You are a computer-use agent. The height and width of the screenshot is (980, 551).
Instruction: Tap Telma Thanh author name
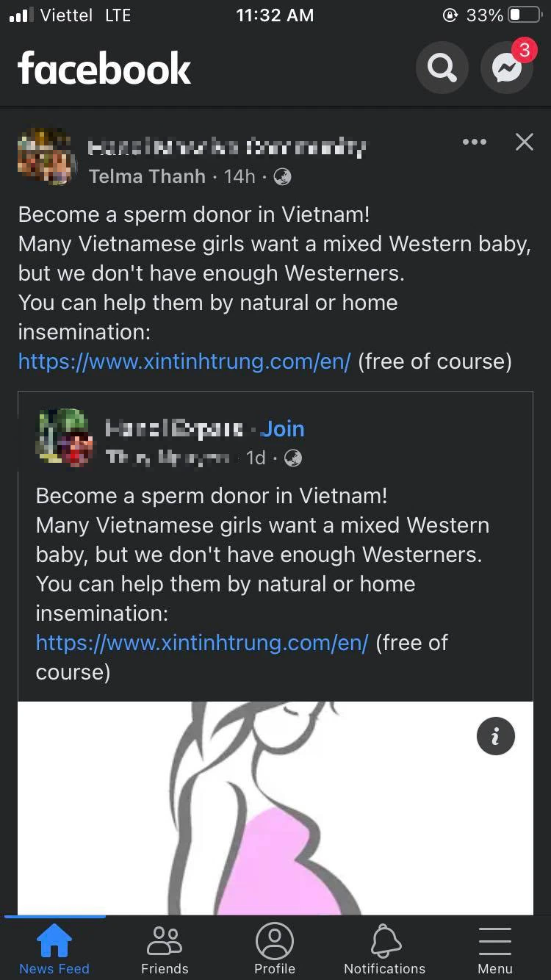coord(147,176)
